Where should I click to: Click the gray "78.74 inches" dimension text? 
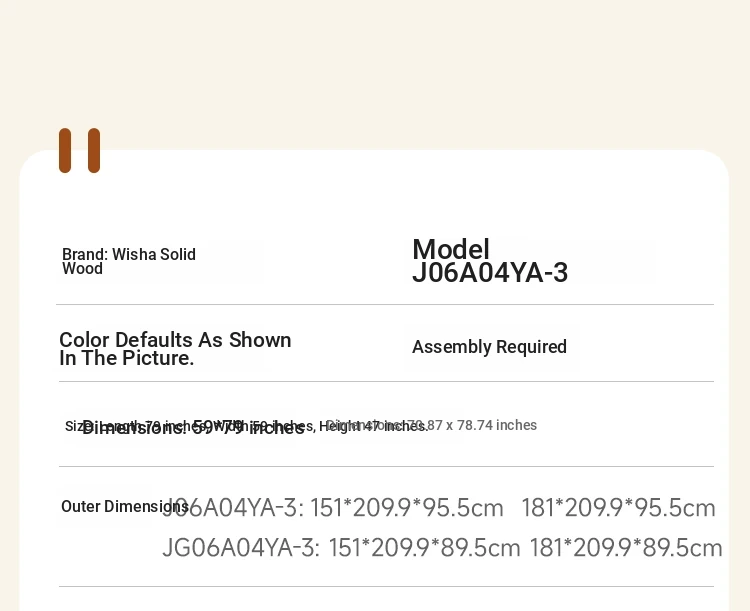pos(496,425)
